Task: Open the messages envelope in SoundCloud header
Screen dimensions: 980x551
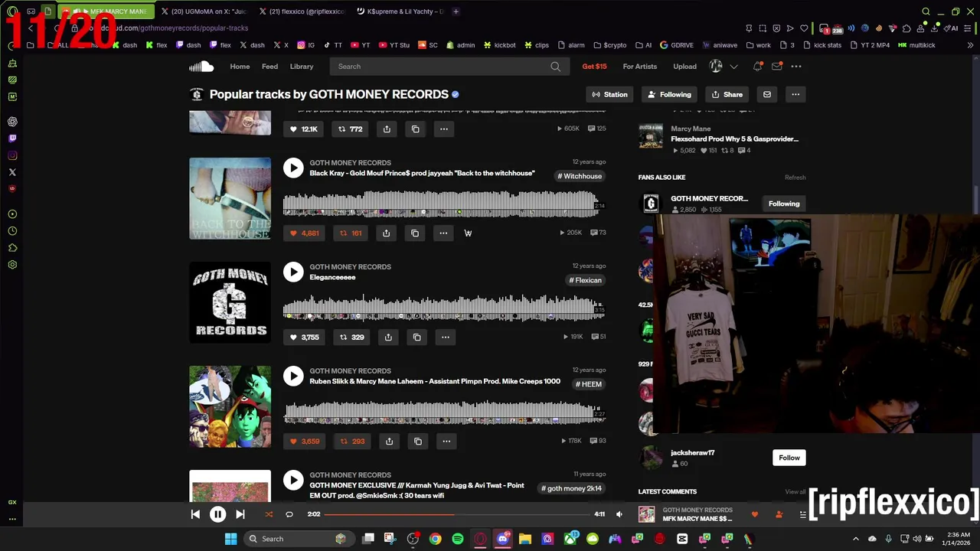Action: coord(776,67)
